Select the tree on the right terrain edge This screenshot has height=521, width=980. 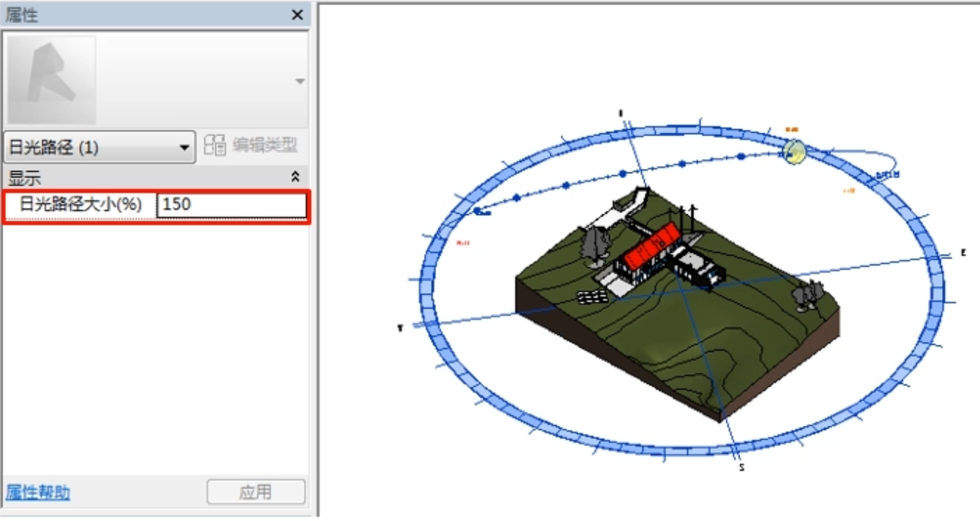click(x=807, y=296)
